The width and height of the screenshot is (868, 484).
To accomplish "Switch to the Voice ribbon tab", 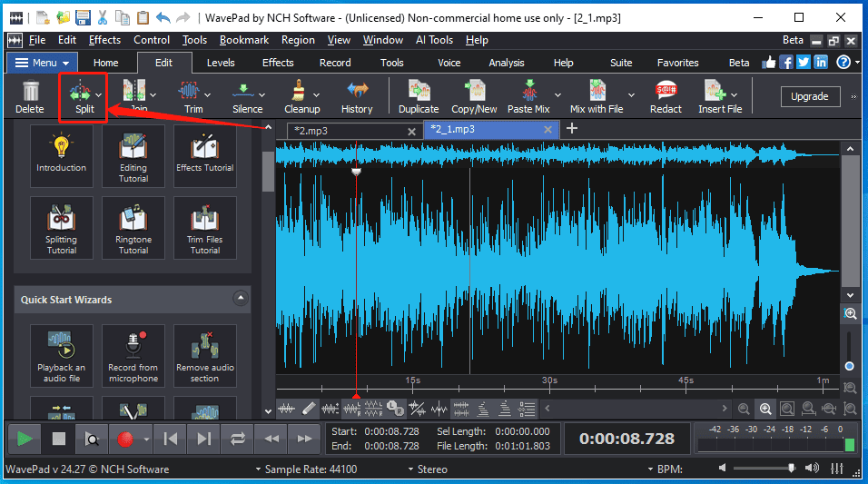I will pos(449,63).
